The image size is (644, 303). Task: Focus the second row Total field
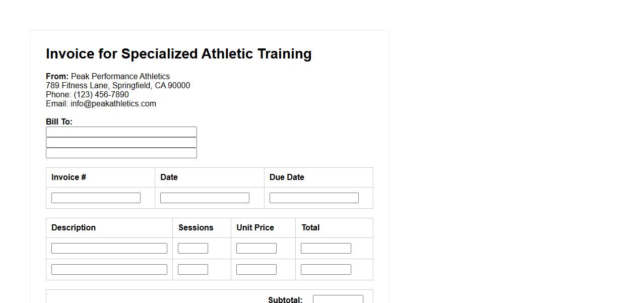(x=326, y=270)
